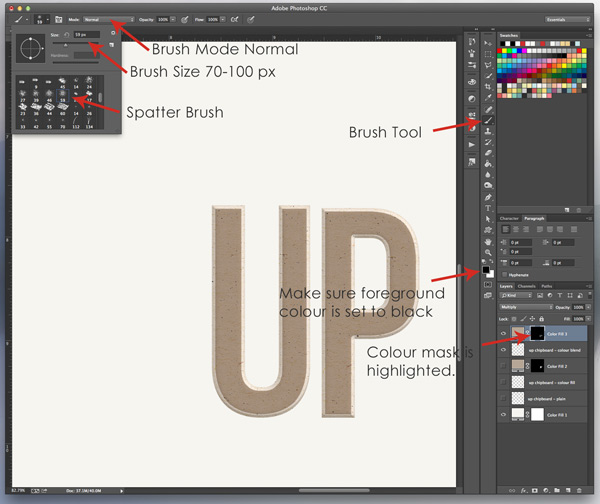Switch to the Character tab
The width and height of the screenshot is (600, 504).
[509, 217]
